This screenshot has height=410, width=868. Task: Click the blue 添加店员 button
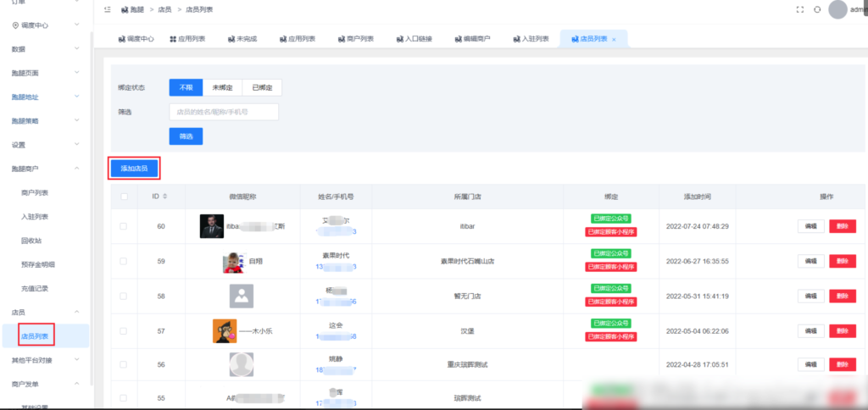134,169
